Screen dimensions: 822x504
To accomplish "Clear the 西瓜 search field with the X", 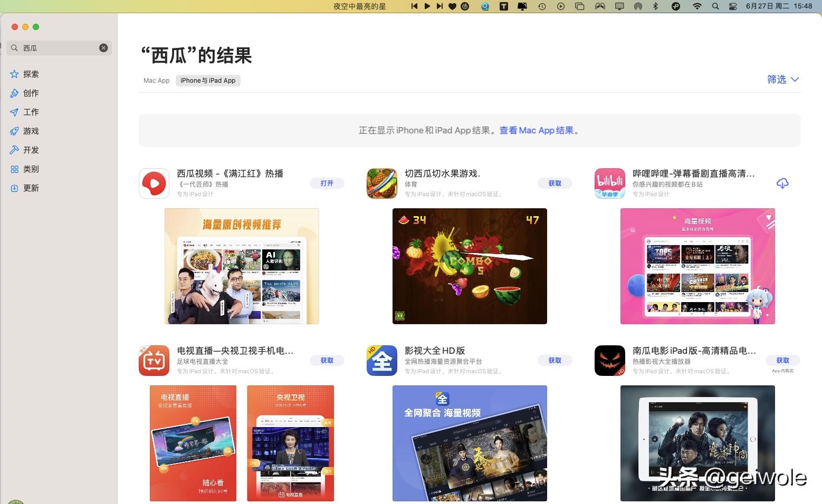I will (x=103, y=47).
